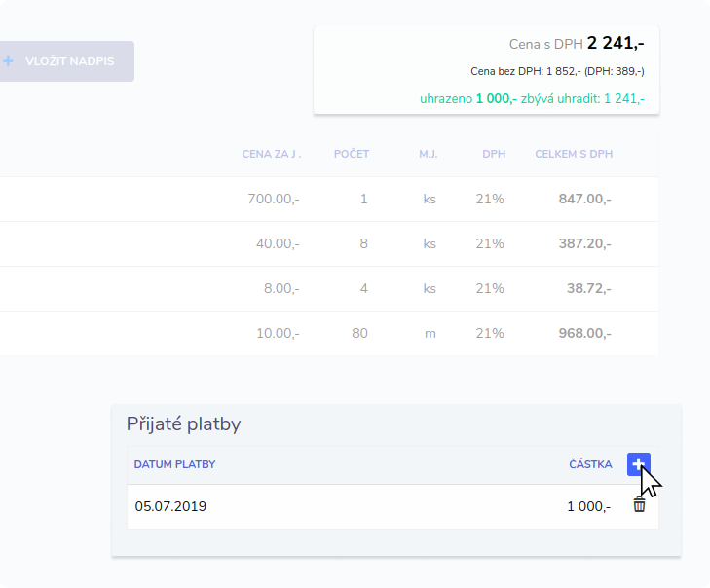Click the payment date 05.07.2019
The width and height of the screenshot is (710, 588).
tap(170, 506)
